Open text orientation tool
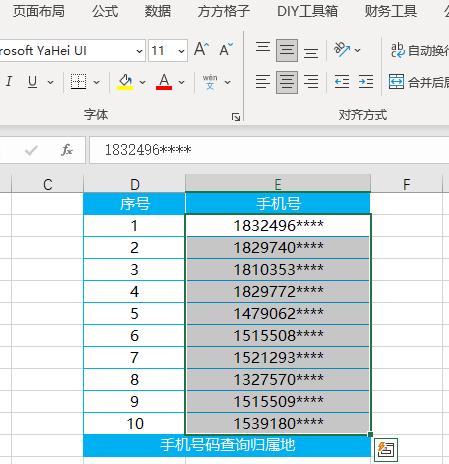Screen dimensions: 449x464 click(342, 50)
